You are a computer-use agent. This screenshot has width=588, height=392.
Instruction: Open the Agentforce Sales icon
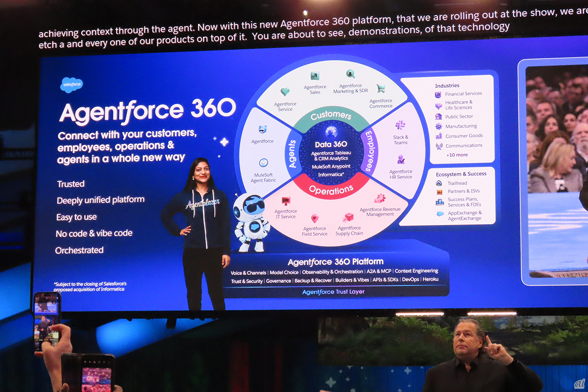pos(315,76)
